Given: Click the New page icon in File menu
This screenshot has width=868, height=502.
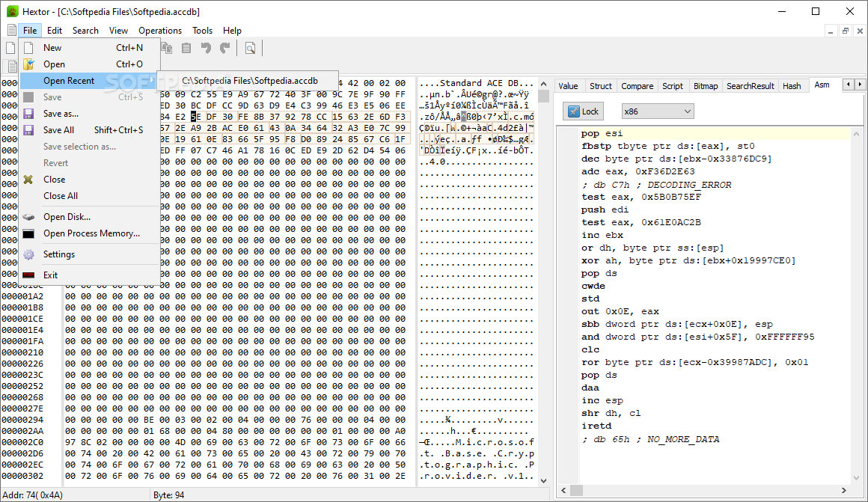Looking at the screenshot, I should click(28, 48).
